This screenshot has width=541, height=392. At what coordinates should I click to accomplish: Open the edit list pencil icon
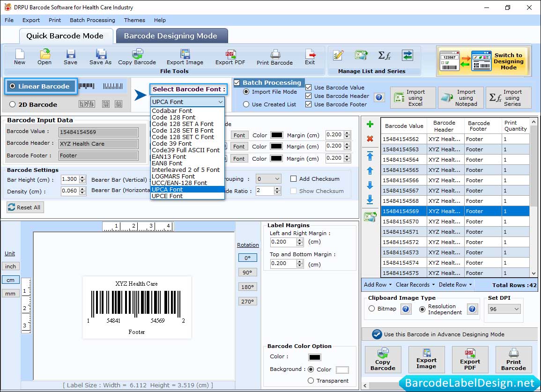(x=338, y=55)
